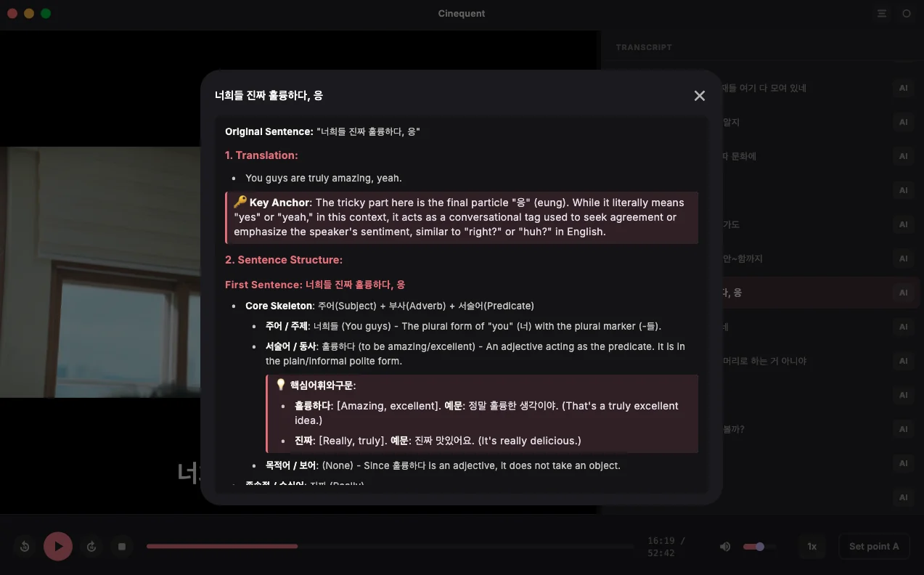
Task: Click the '핵심어휘와구문' vocabulary callout
Action: (482, 414)
